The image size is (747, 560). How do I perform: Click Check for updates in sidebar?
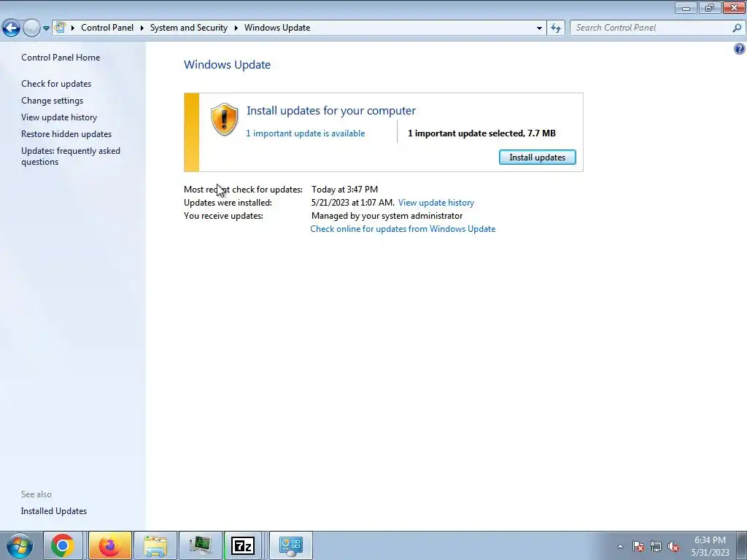point(56,83)
